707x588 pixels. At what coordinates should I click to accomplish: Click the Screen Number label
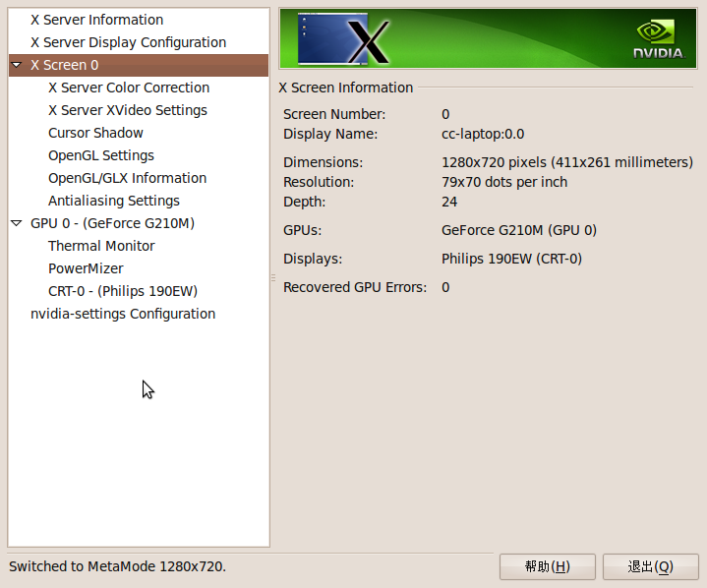pos(334,114)
